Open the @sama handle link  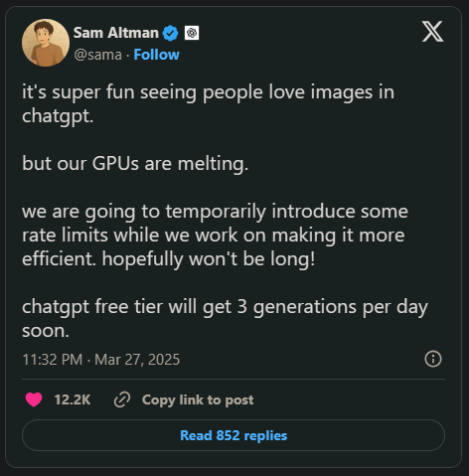97,55
